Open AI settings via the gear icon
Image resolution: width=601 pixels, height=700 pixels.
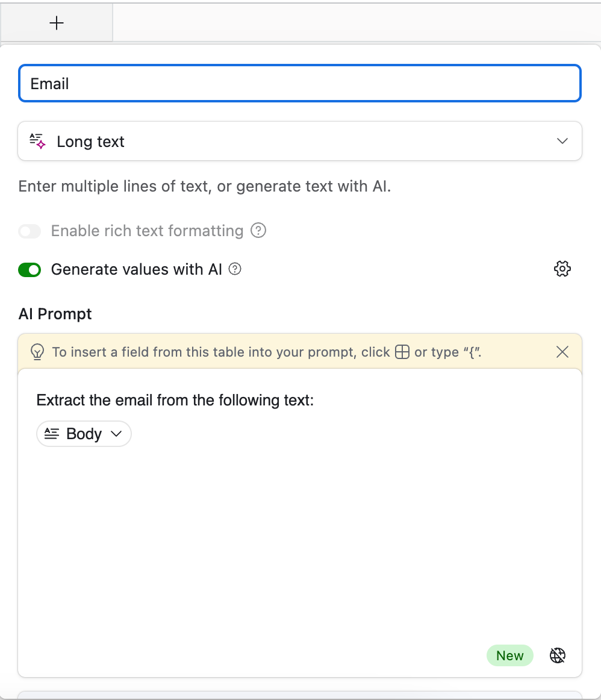coord(562,269)
